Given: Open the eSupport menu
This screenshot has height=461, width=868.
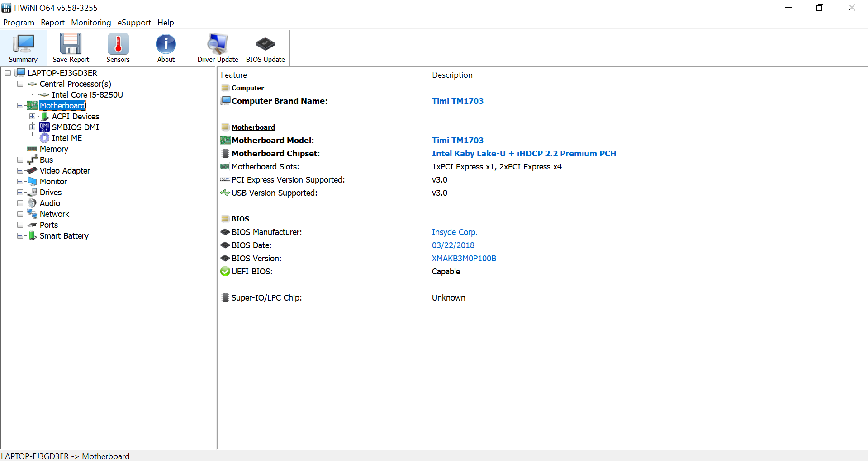Looking at the screenshot, I should [x=134, y=23].
